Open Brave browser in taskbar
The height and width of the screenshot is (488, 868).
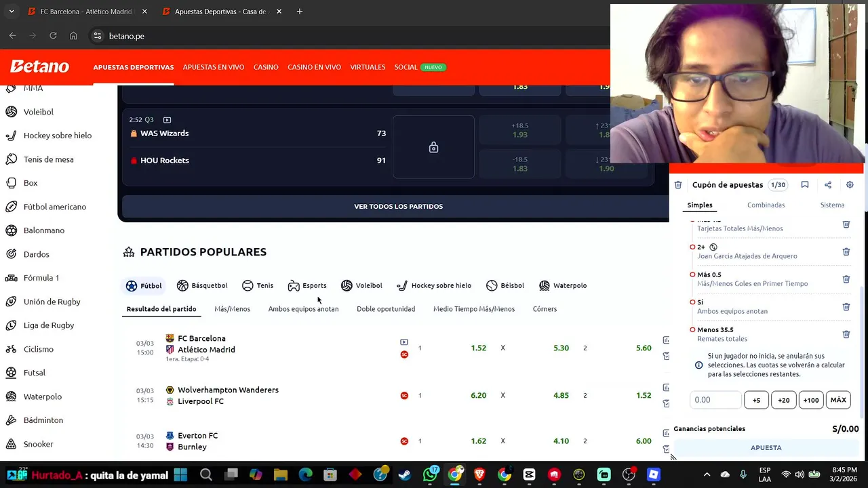click(x=479, y=475)
